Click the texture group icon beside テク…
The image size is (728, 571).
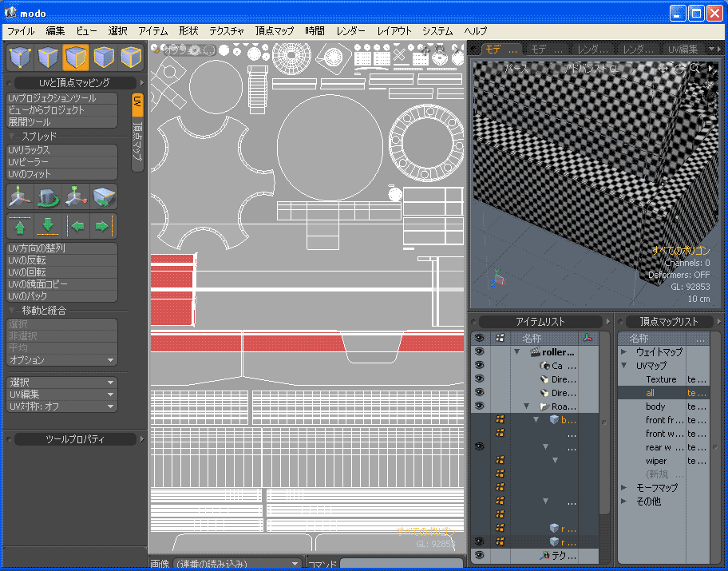pos(544,555)
